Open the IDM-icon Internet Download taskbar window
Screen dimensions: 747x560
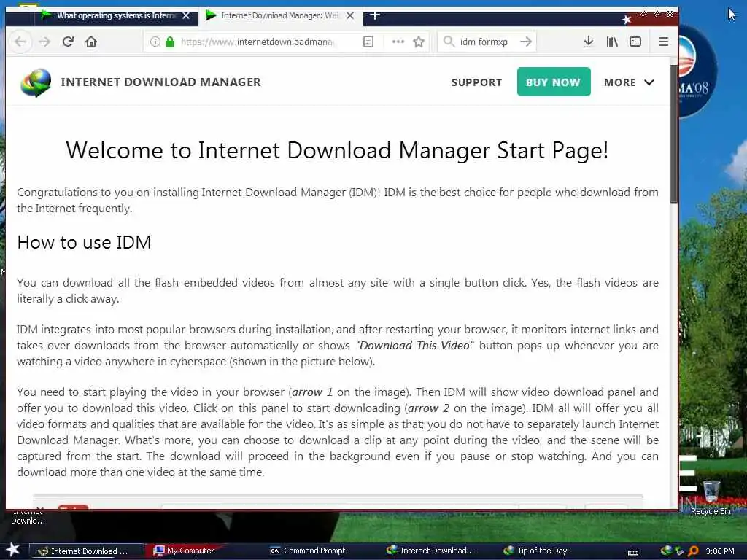pos(432,551)
